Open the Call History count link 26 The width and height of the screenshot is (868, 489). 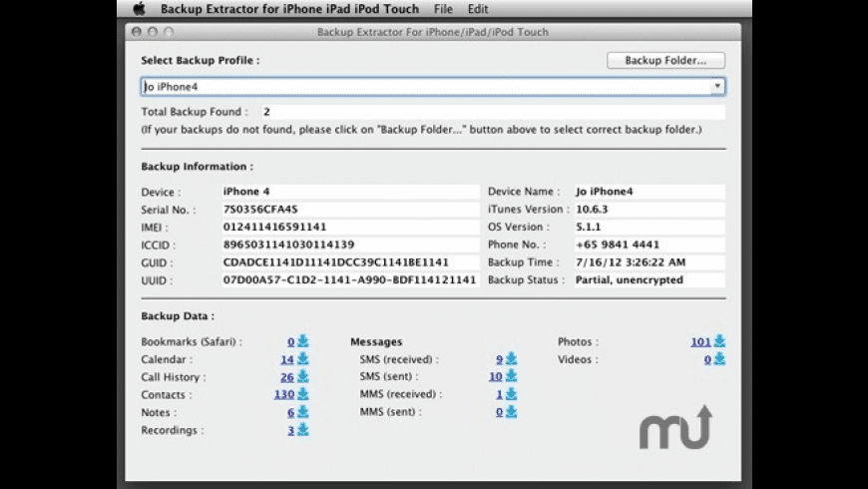[x=286, y=377]
